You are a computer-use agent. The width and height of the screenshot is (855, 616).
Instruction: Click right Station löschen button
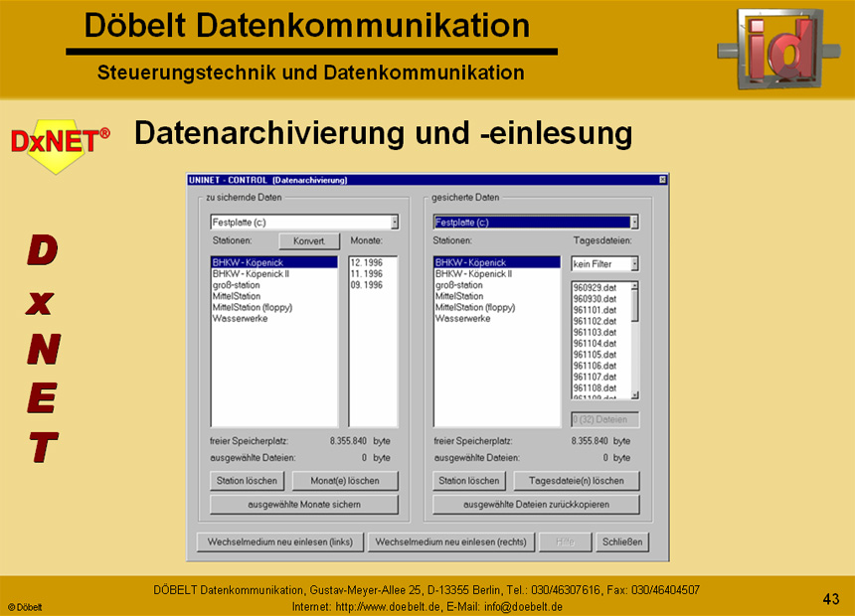[469, 481]
